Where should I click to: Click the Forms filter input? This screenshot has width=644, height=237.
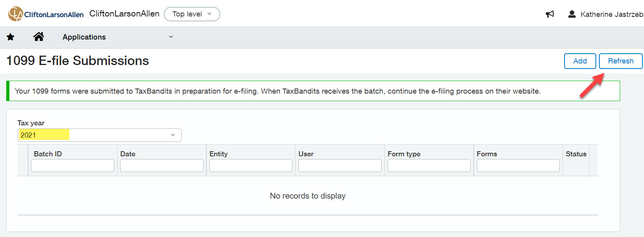click(x=518, y=166)
